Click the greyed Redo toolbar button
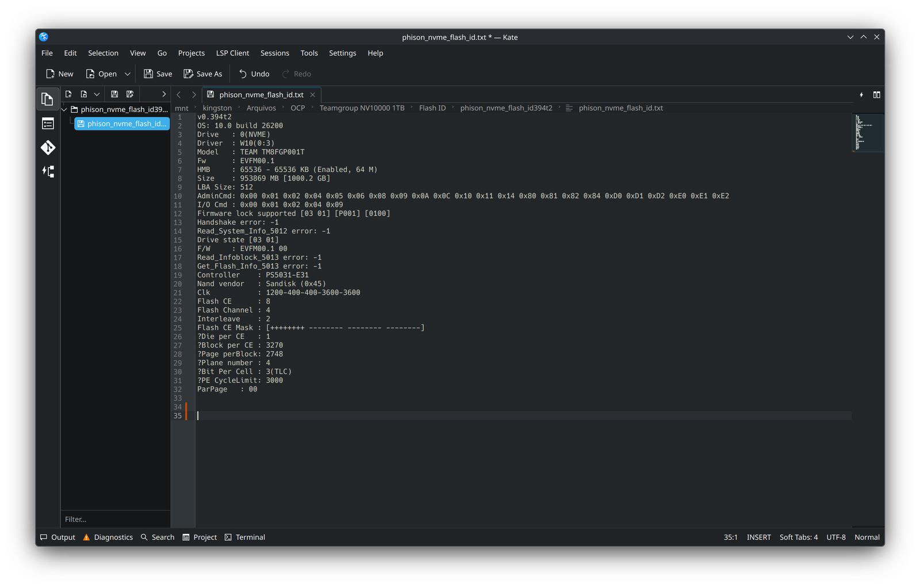The image size is (920, 588). [x=296, y=74]
